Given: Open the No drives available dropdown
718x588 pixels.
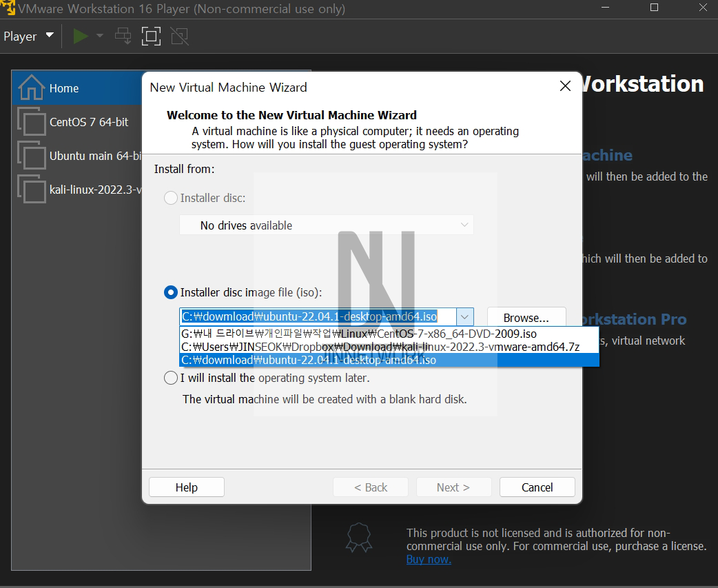Looking at the screenshot, I should tap(326, 225).
